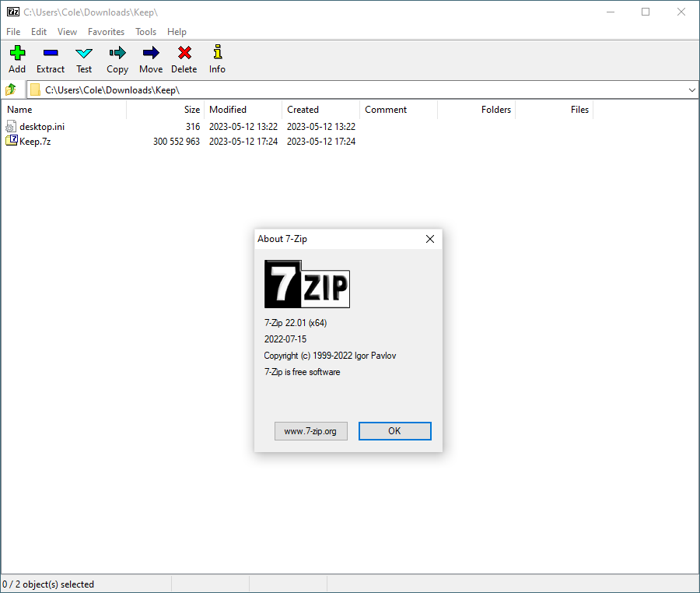This screenshot has height=593, width=700.
Task: Click the address bar path field
Action: (362, 89)
